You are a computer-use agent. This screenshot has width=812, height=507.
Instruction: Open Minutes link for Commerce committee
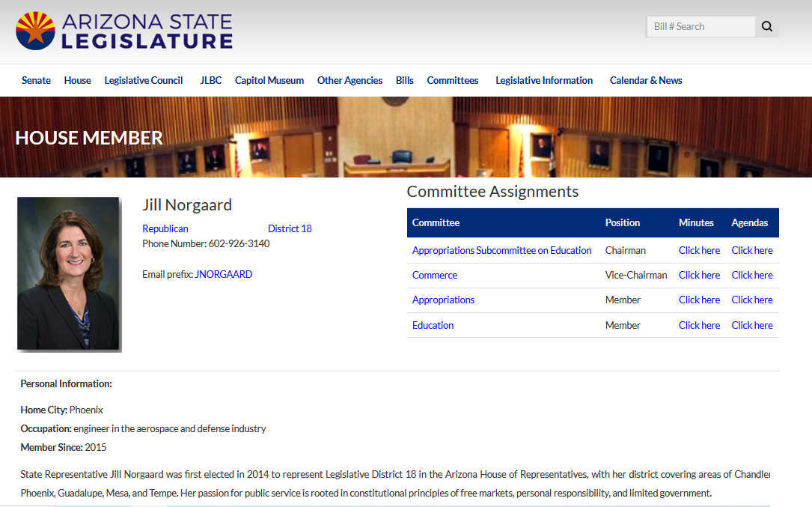[x=700, y=276]
